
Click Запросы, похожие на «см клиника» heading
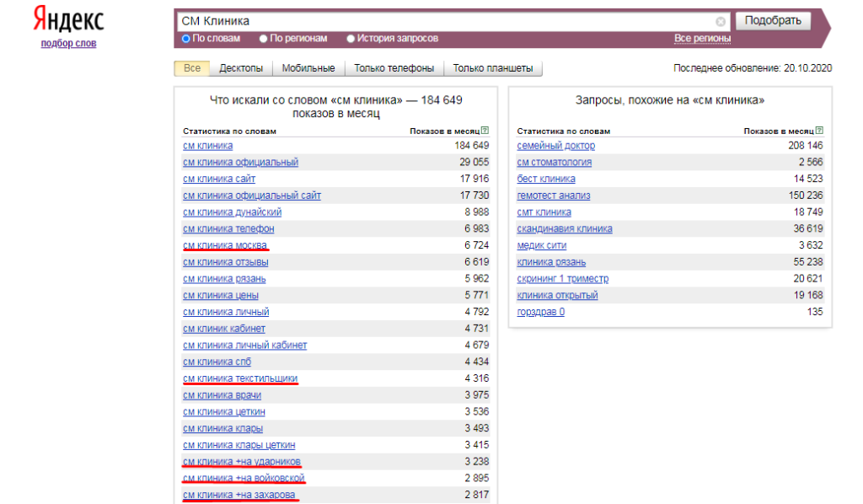pos(670,100)
